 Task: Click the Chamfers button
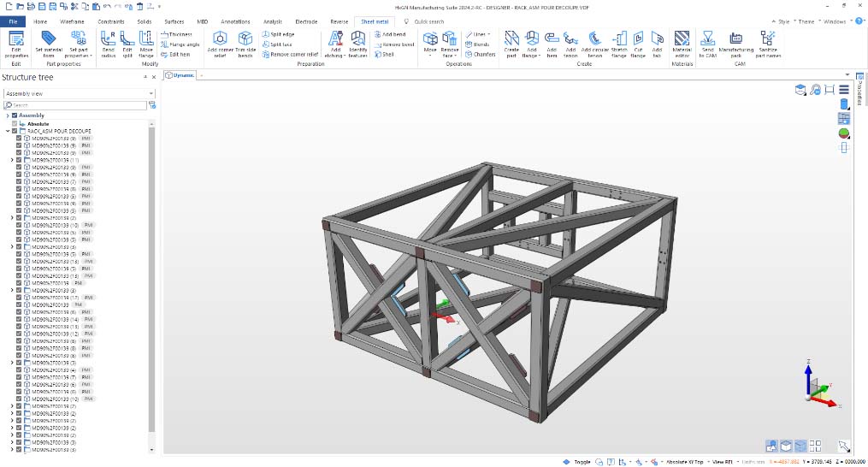(481, 54)
